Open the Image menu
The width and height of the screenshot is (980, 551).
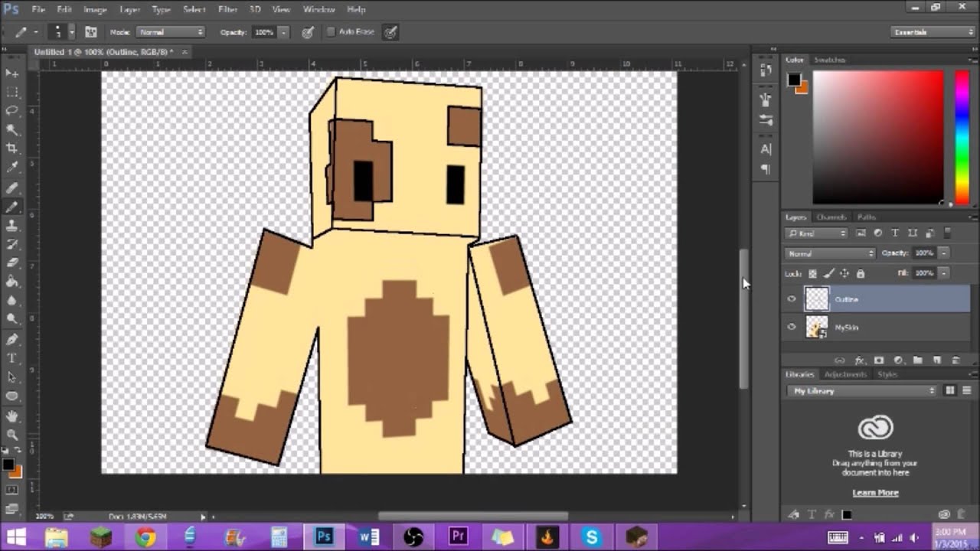(95, 9)
